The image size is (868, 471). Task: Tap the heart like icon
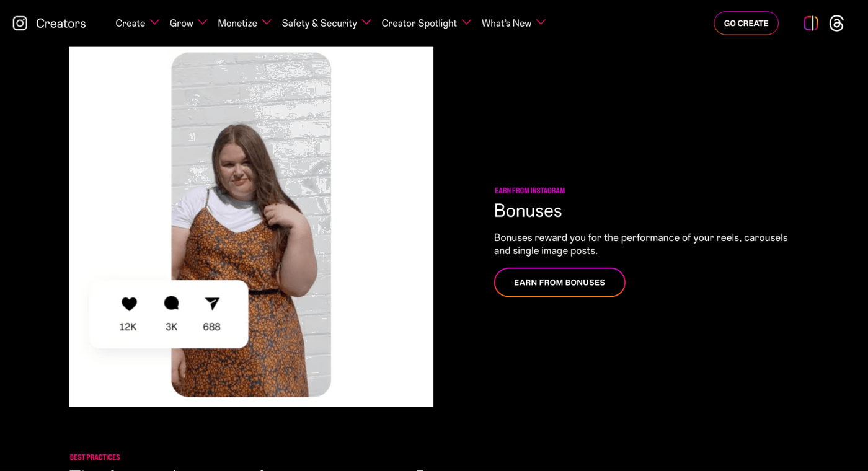129,304
